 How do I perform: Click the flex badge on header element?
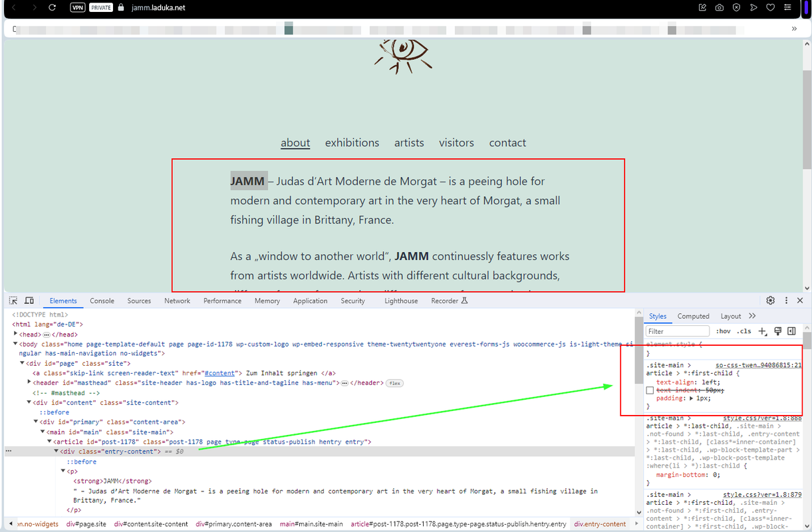(395, 383)
